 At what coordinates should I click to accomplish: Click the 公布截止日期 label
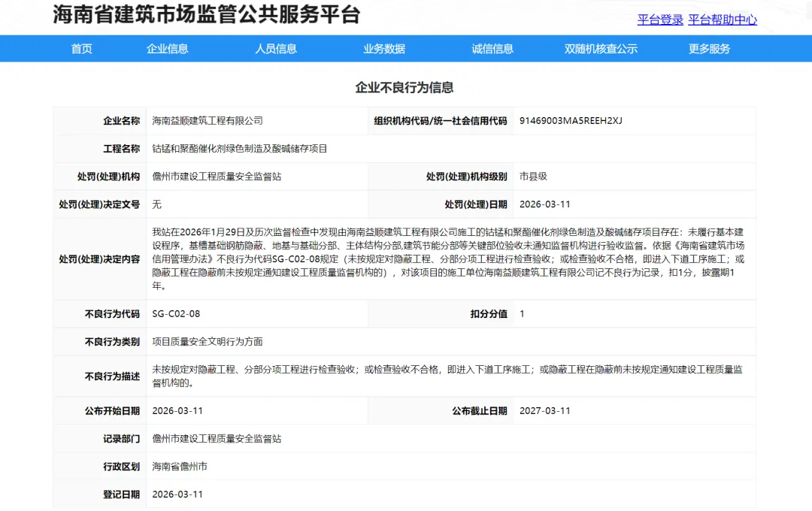click(x=480, y=411)
